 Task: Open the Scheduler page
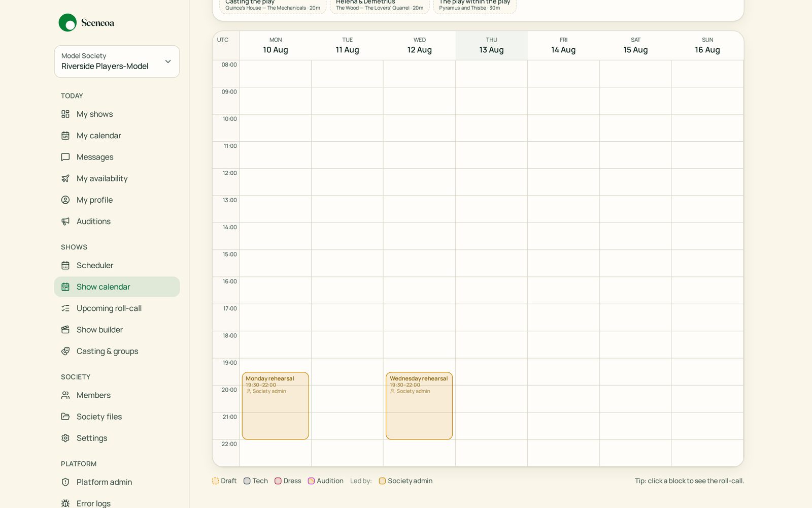117,265
